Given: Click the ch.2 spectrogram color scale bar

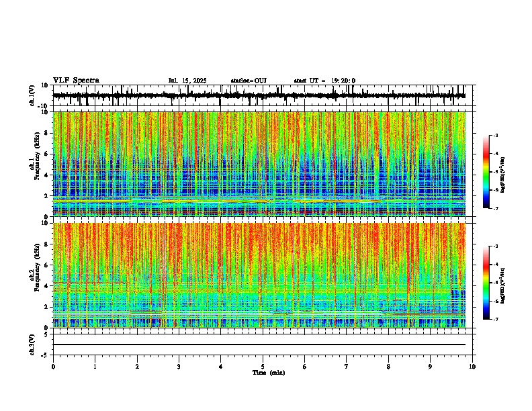Looking at the screenshot, I should pyautogui.click(x=486, y=283).
